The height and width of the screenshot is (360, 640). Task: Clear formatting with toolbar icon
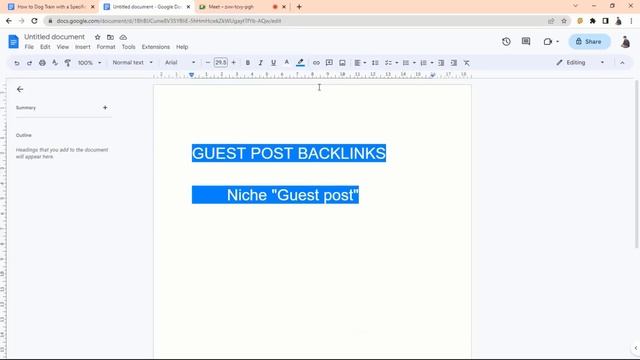coord(467,63)
